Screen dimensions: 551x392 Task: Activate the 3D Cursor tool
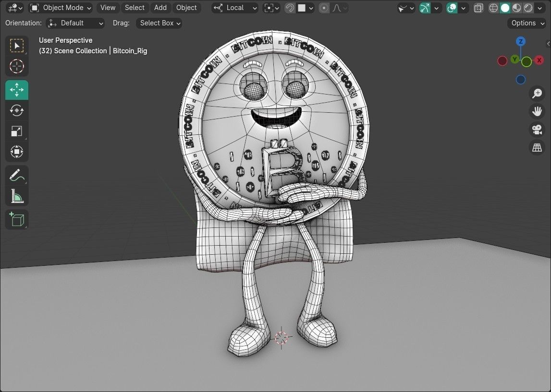coord(16,66)
